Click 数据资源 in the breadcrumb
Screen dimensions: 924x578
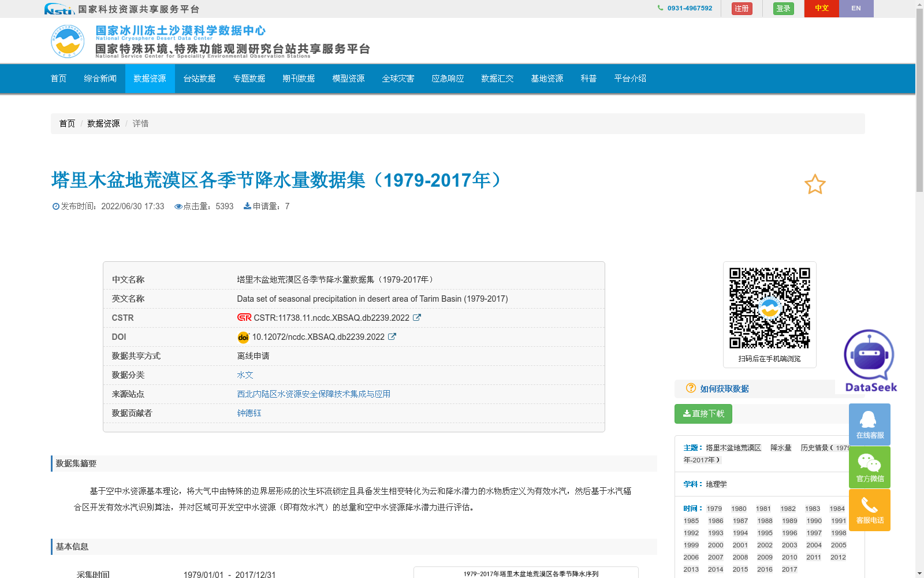(103, 124)
